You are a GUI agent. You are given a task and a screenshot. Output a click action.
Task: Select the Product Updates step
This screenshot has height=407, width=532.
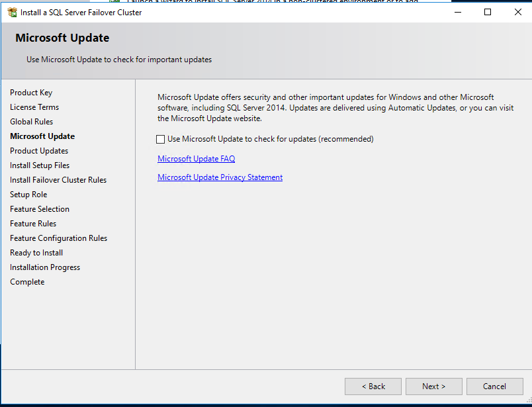tap(39, 151)
